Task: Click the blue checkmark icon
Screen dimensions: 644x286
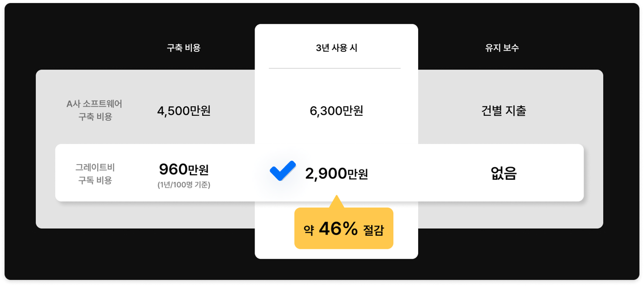Action: point(283,171)
